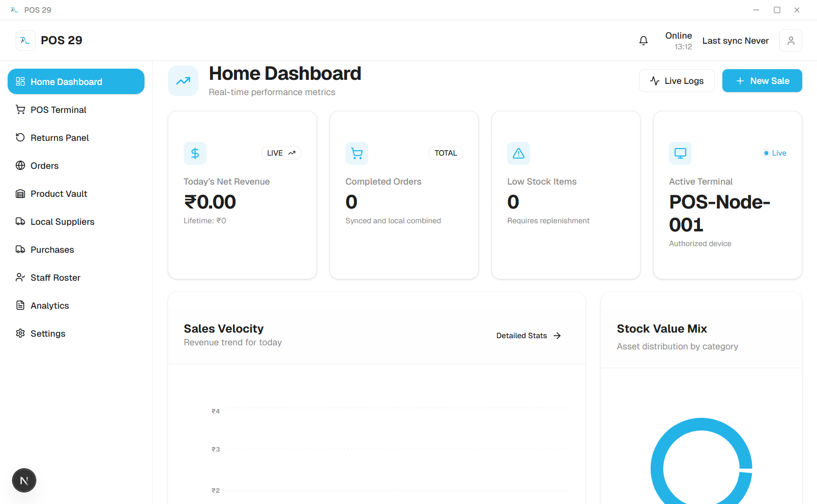The image size is (817, 504).
Task: Click the Requires replenishment text
Action: point(548,221)
